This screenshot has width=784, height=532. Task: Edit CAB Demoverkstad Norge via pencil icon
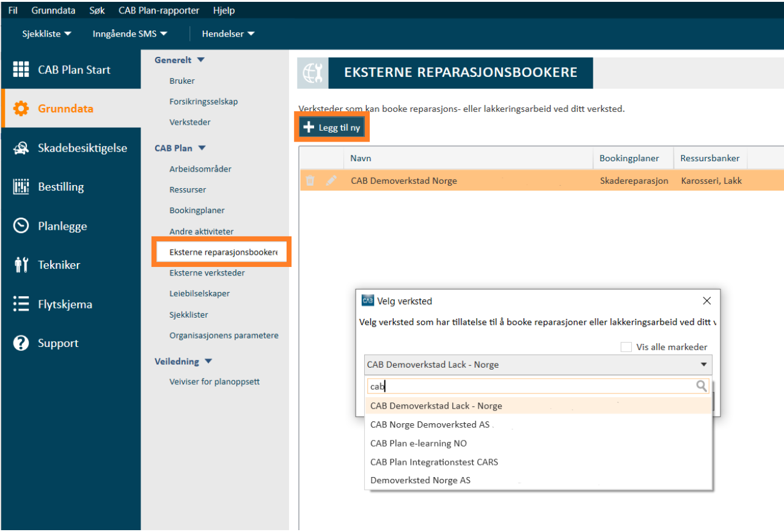coord(331,181)
